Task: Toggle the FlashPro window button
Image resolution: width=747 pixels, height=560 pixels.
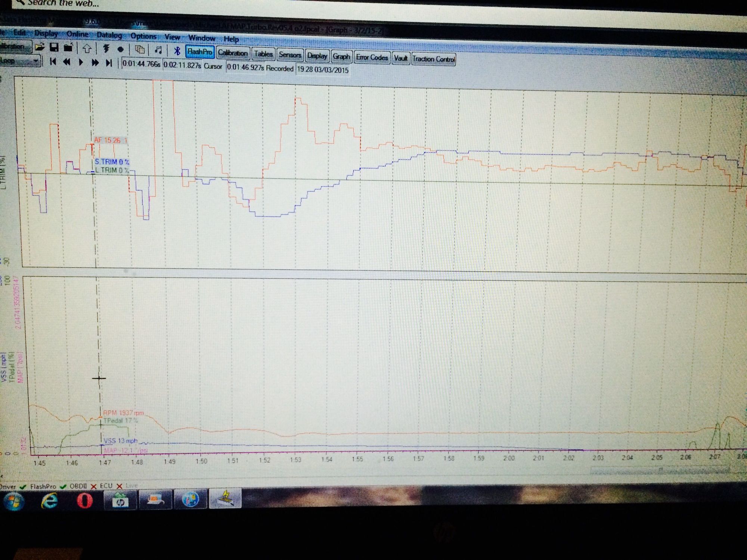Action: click(x=200, y=52)
